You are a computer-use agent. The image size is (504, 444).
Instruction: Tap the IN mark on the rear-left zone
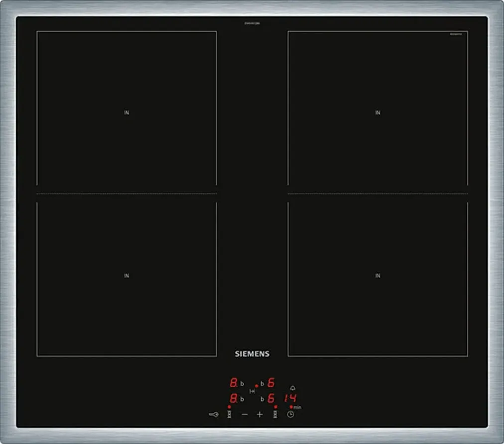coord(126,112)
